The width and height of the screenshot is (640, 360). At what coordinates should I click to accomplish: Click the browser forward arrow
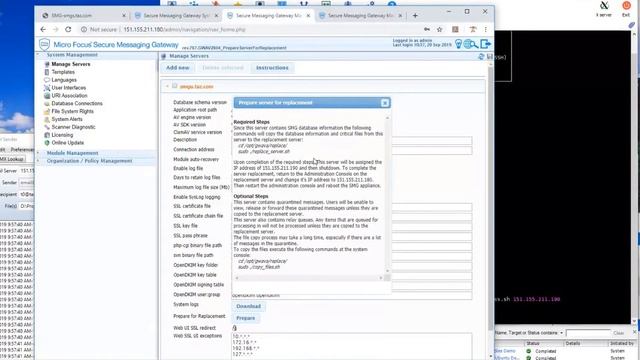[56, 29]
